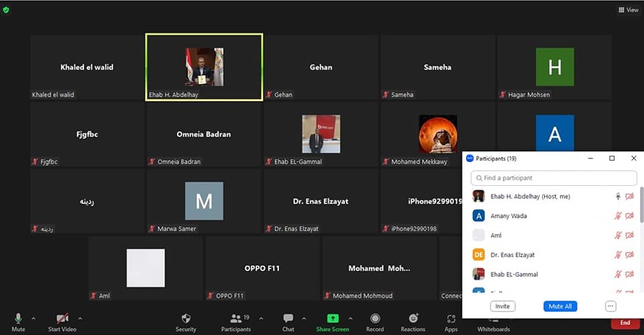Image resolution: width=644 pixels, height=335 pixels.
Task: Click the participants list scrollbar
Action: point(641,204)
